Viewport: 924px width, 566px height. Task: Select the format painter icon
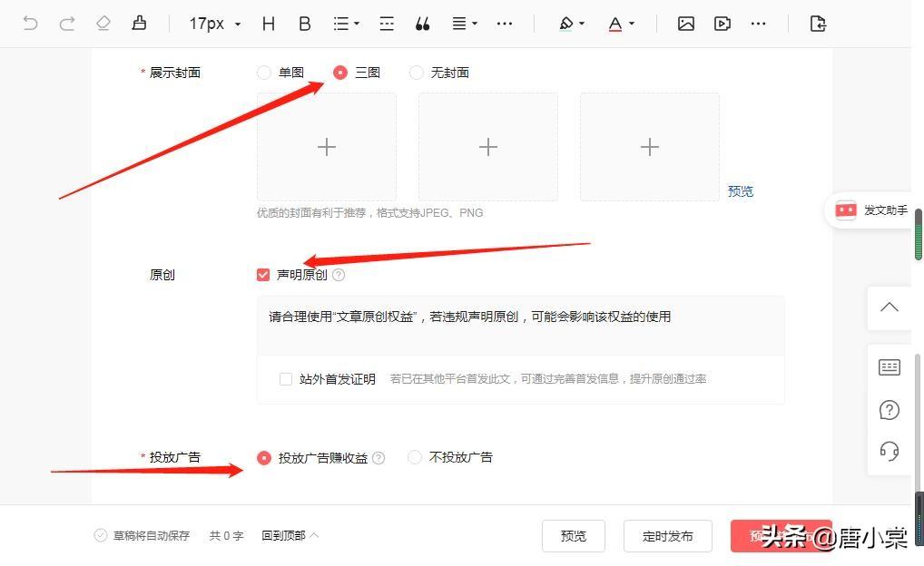(x=139, y=24)
